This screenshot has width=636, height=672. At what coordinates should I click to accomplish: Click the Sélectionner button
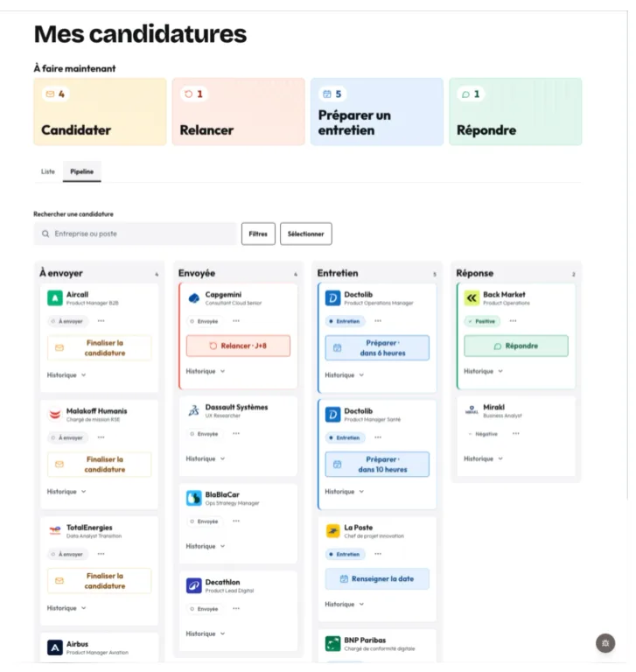coord(305,234)
